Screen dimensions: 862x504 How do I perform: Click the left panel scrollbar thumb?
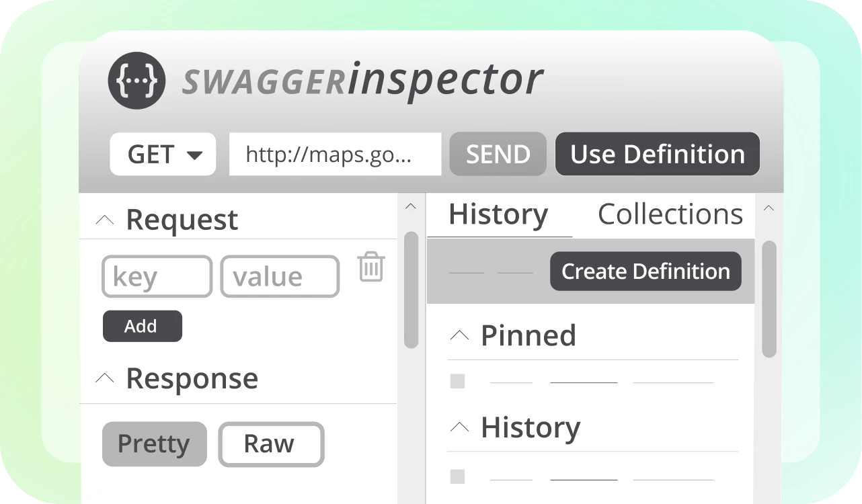(411, 289)
